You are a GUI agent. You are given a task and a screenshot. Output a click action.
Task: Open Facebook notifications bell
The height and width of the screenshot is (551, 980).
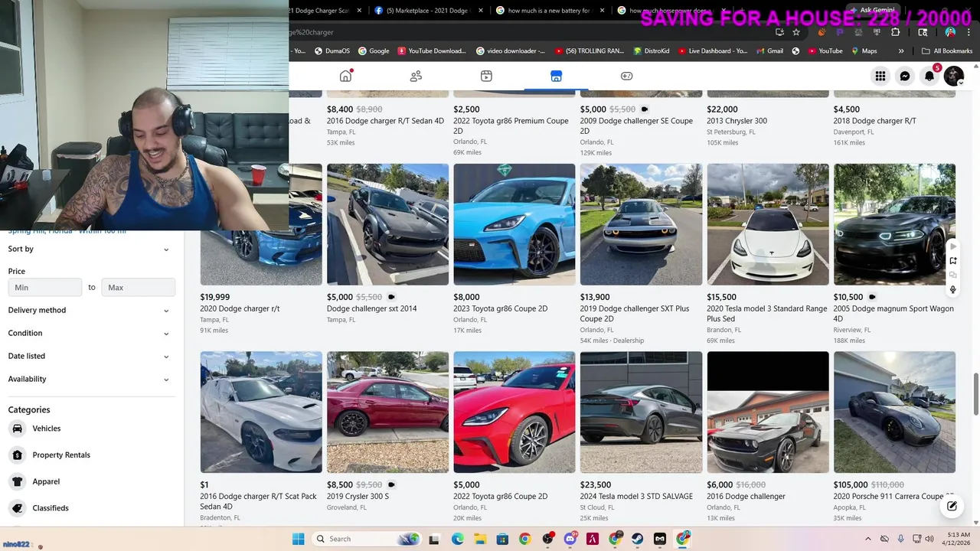click(x=929, y=76)
